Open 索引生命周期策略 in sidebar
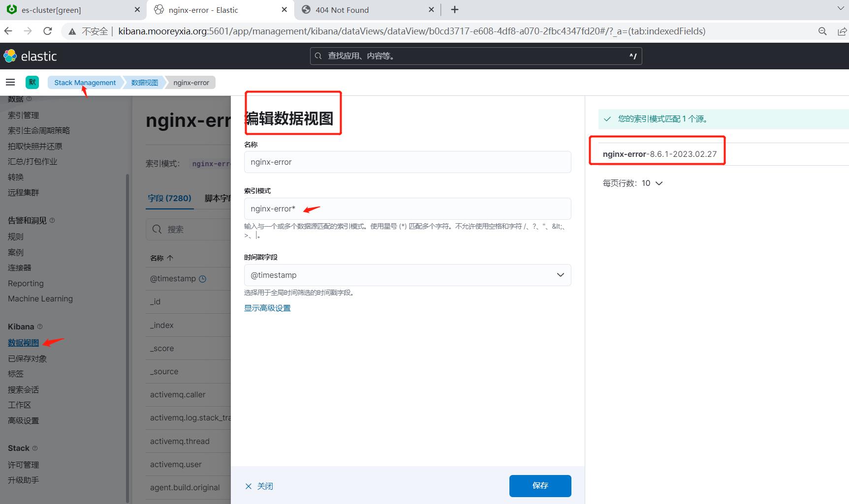The image size is (849, 504). click(39, 130)
